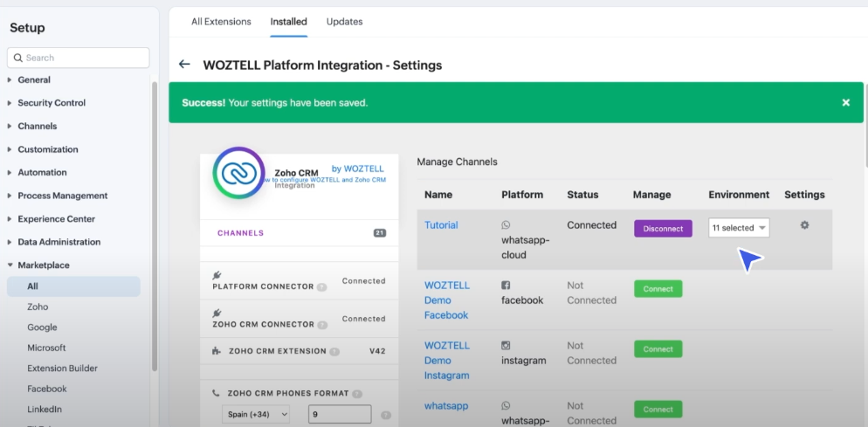Switch to the All Extensions tab
This screenshot has width=868, height=427.
pos(221,22)
